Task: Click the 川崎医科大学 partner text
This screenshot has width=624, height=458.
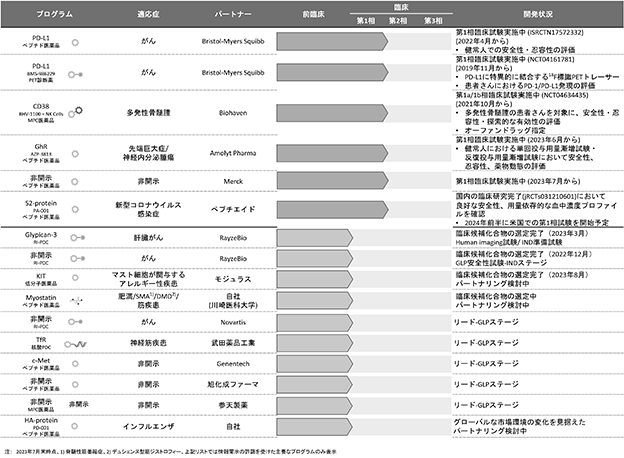Action: (233, 305)
